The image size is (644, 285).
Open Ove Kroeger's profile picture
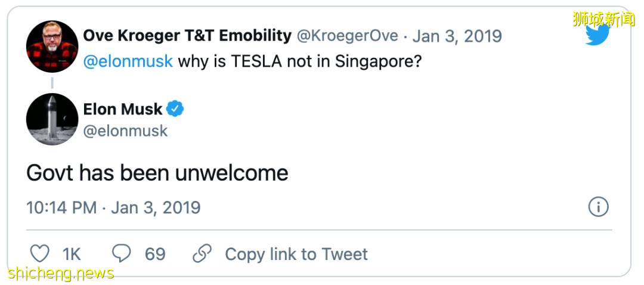click(x=52, y=47)
